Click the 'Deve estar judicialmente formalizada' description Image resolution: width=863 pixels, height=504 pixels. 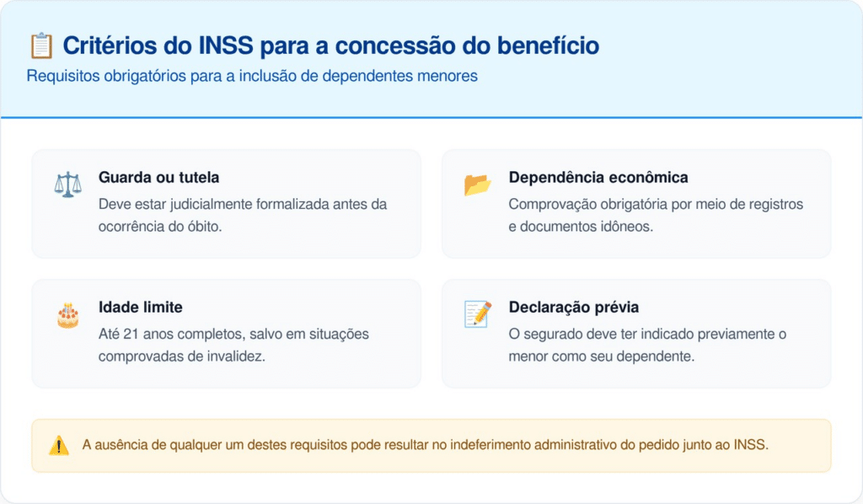(x=243, y=204)
